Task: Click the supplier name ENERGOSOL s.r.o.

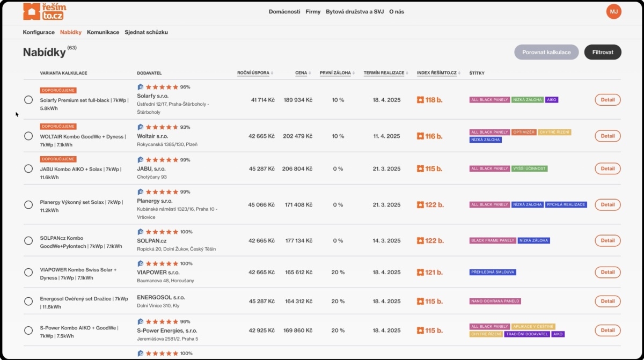Action: click(x=161, y=297)
